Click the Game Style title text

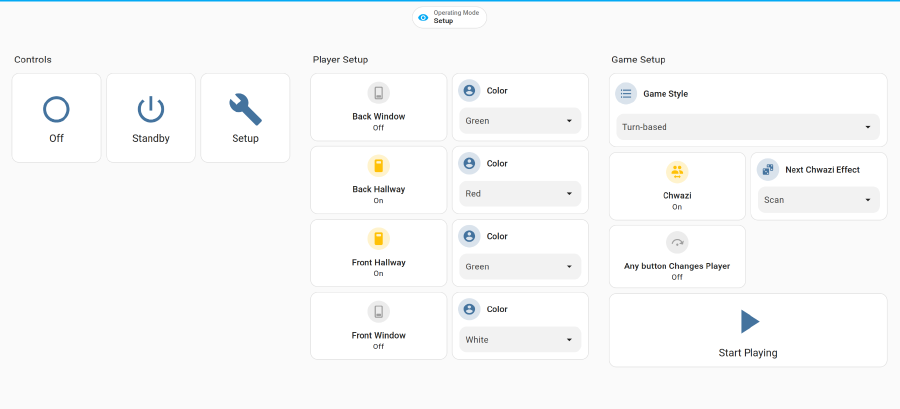tap(665, 94)
